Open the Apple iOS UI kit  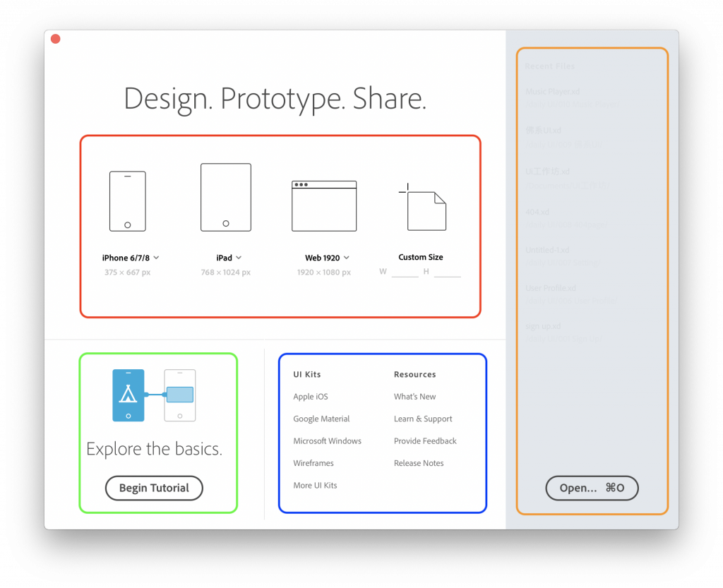click(311, 397)
